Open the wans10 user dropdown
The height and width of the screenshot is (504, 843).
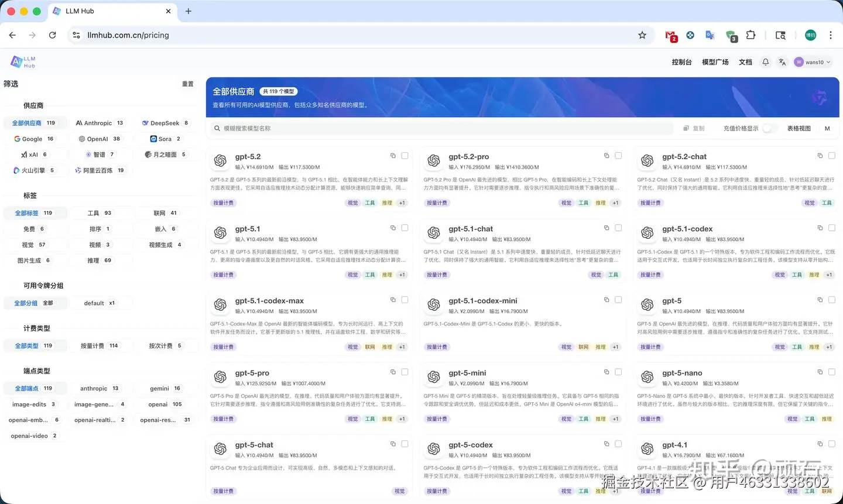coord(813,62)
